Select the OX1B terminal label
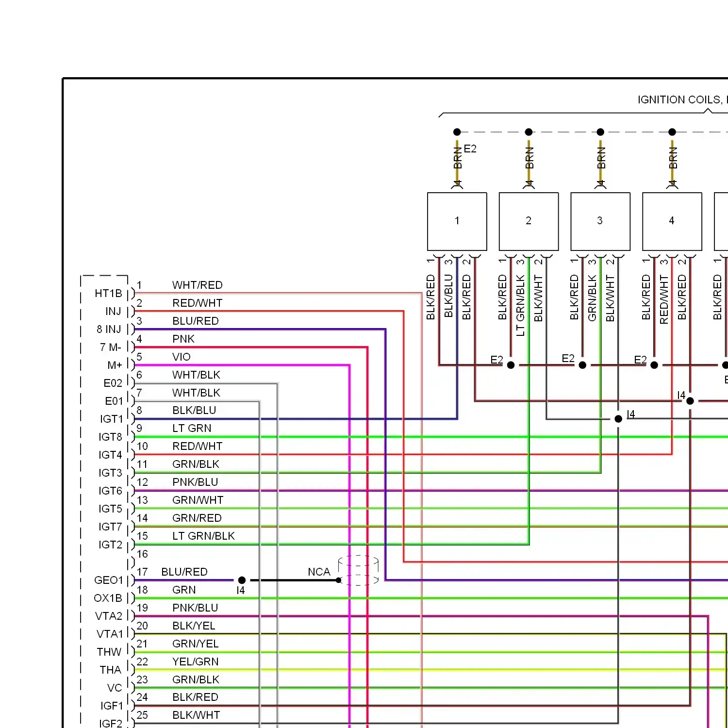This screenshot has width=728, height=728. (108, 598)
